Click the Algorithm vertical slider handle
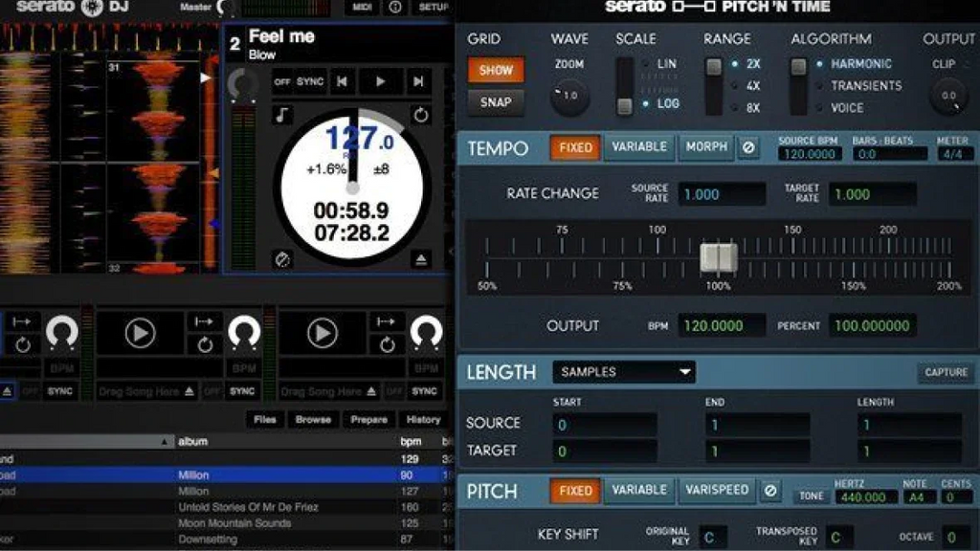Image resolution: width=980 pixels, height=551 pixels. [x=798, y=68]
